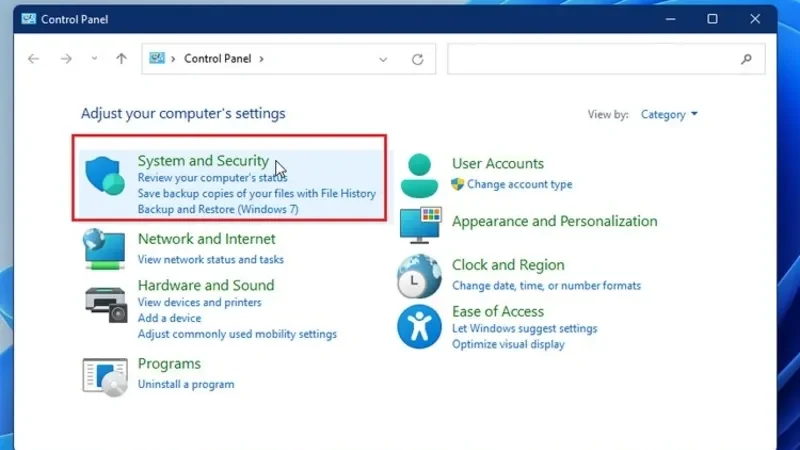Expand the chevron after Control Panel breadcrumb

(x=261, y=59)
